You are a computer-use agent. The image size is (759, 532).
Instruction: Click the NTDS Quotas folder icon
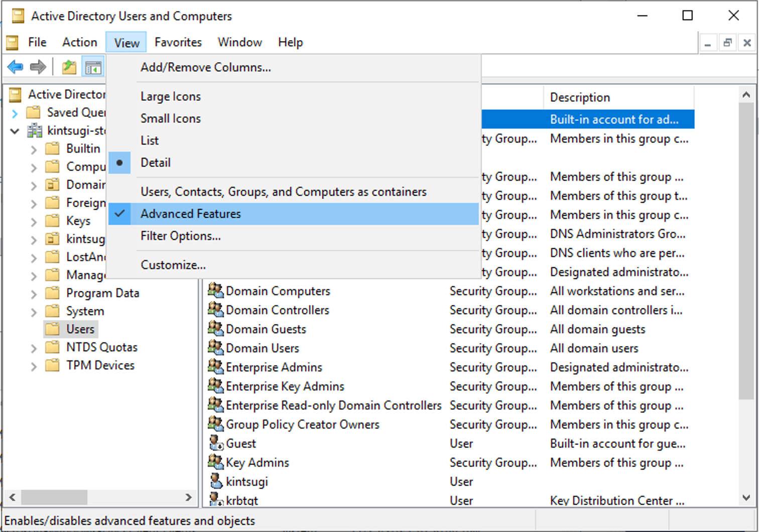click(x=52, y=347)
